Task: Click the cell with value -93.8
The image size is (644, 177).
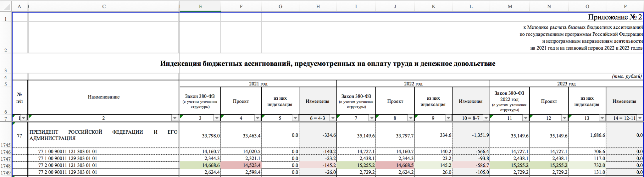Action: pos(471,158)
